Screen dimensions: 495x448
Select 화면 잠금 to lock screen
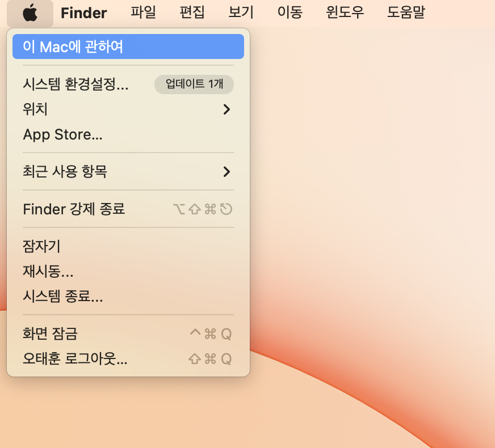coord(128,333)
